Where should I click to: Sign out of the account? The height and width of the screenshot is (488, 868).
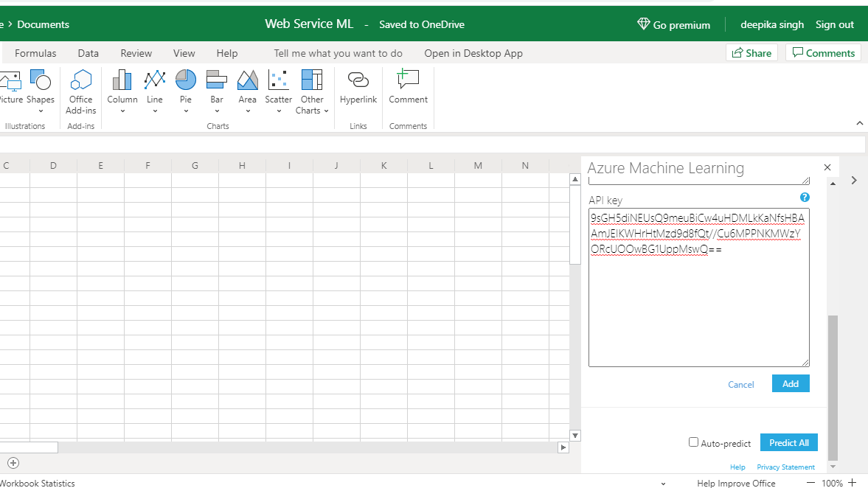pos(834,24)
